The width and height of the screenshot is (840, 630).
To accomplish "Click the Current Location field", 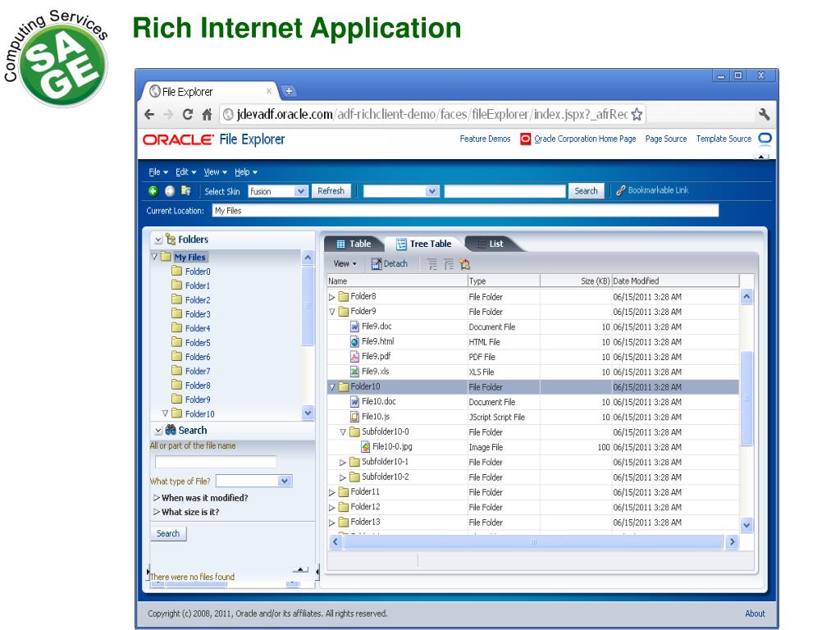I will pos(465,211).
